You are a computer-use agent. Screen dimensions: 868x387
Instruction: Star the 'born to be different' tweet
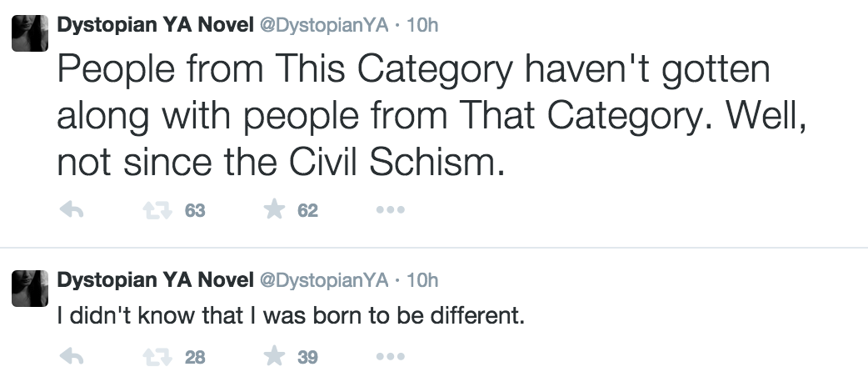click(275, 358)
